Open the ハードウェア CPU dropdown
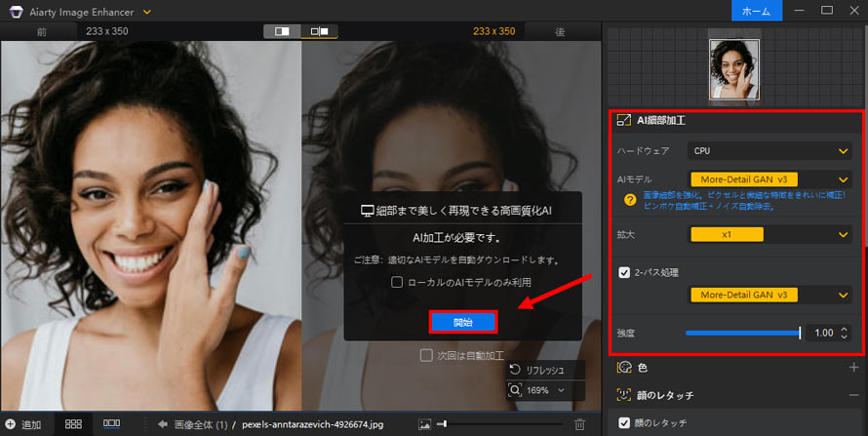This screenshot has width=868, height=436. [x=769, y=150]
